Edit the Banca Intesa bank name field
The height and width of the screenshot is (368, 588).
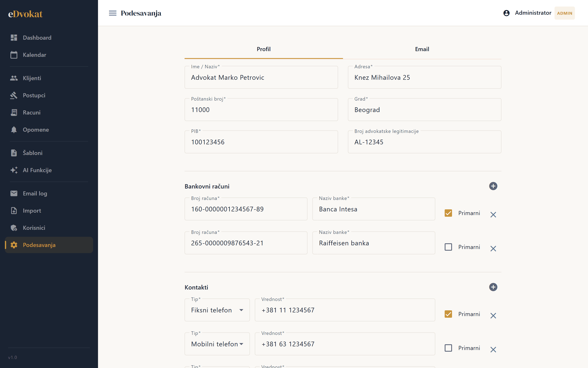pos(374,209)
